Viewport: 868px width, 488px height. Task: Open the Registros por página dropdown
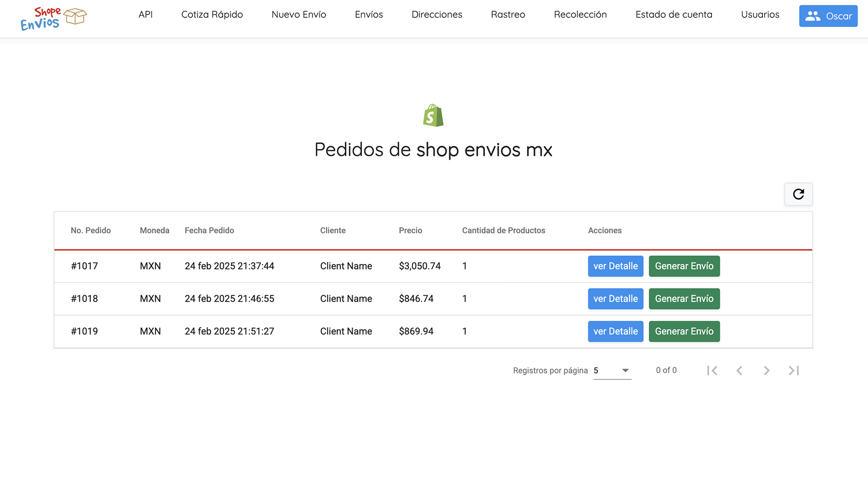click(612, 370)
